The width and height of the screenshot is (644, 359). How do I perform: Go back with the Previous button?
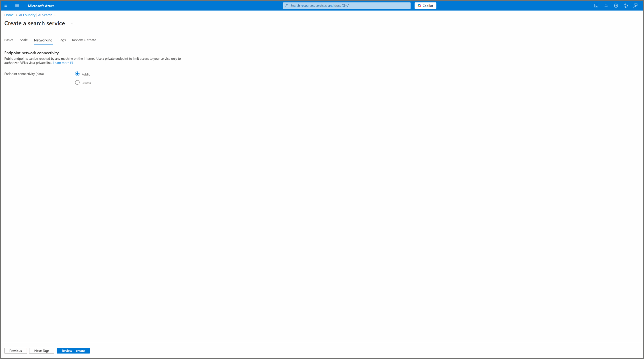(16, 351)
